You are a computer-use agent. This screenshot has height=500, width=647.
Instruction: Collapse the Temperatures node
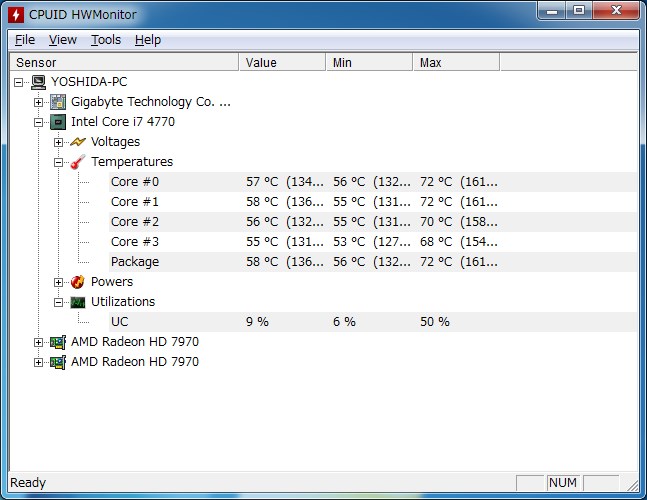(58, 163)
